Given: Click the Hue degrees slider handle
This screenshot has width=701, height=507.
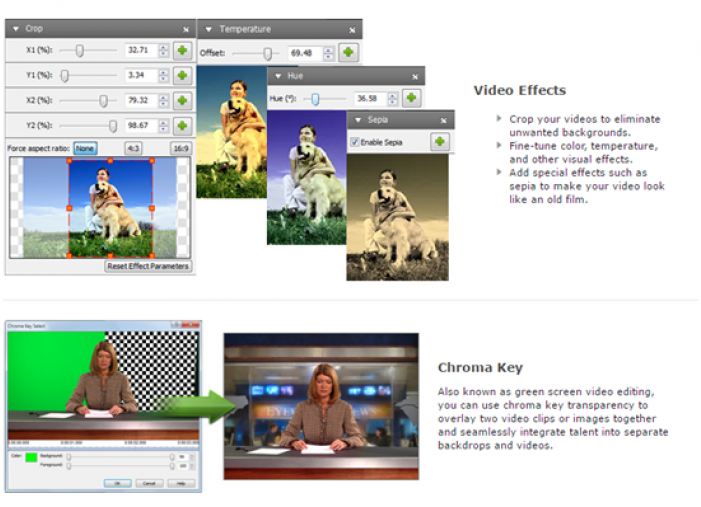Looking at the screenshot, I should (315, 99).
